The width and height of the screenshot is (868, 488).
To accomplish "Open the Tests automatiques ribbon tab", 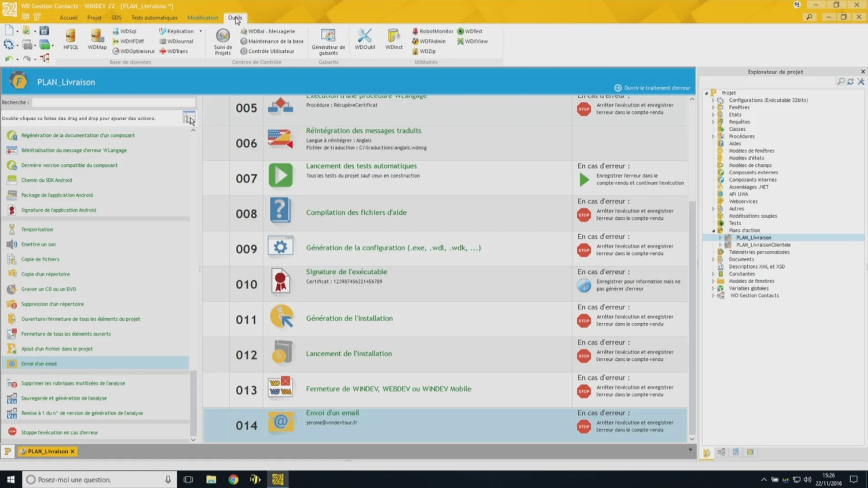I will [154, 18].
